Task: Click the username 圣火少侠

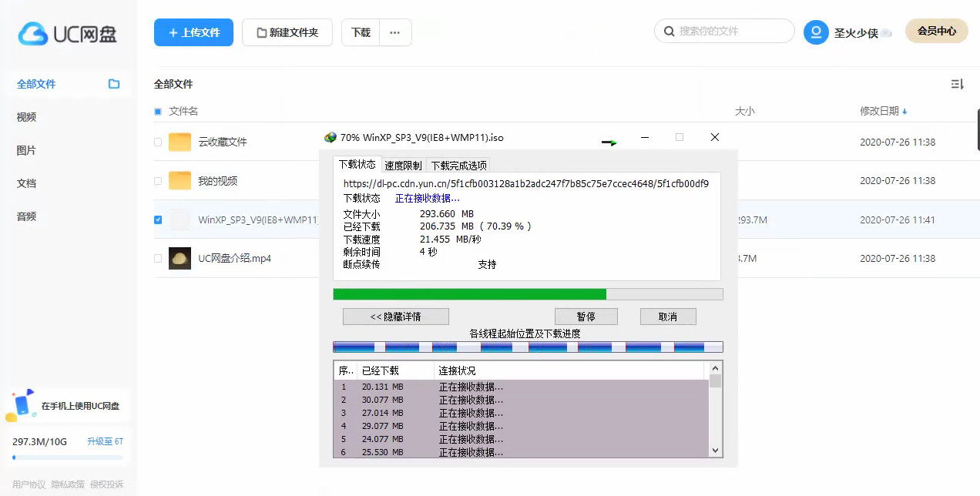Action: [x=856, y=33]
